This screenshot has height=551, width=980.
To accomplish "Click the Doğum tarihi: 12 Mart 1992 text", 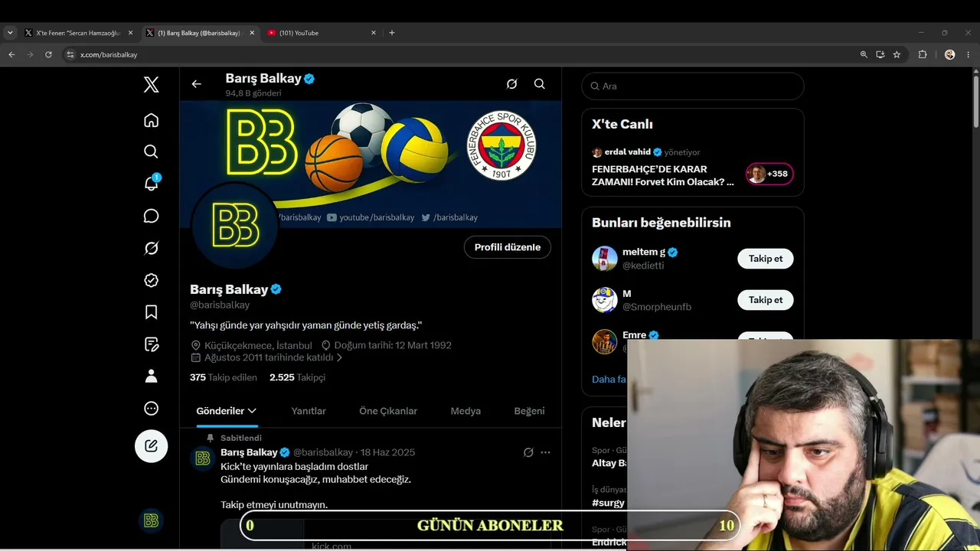I will (x=393, y=345).
